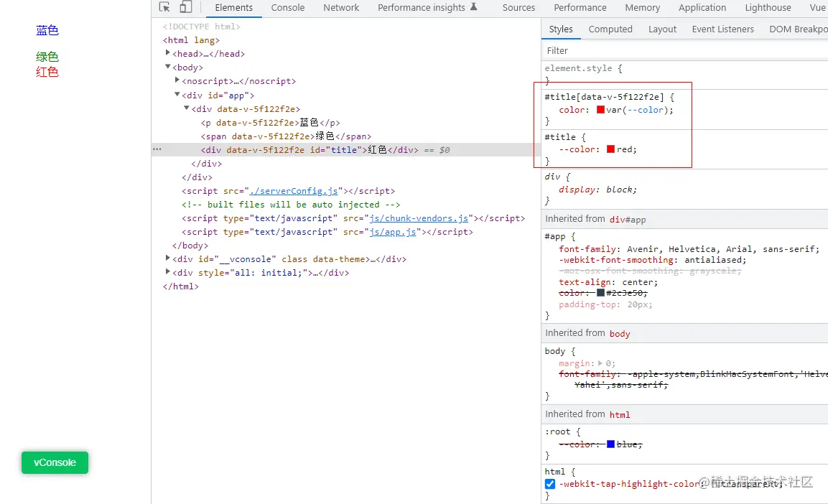Open red swatch beside var(--color)
The image size is (828, 504).
point(600,110)
